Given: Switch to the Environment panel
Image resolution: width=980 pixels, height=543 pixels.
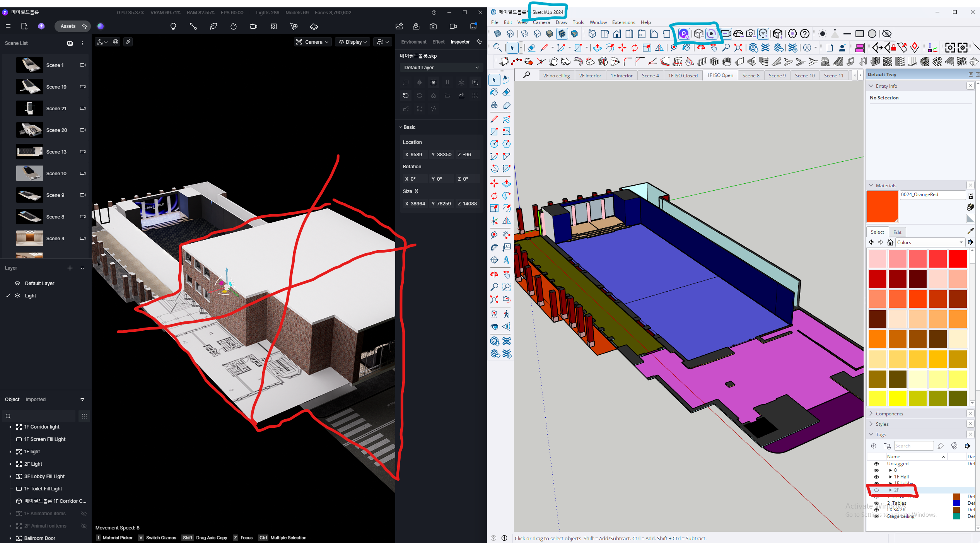Looking at the screenshot, I should coord(413,42).
